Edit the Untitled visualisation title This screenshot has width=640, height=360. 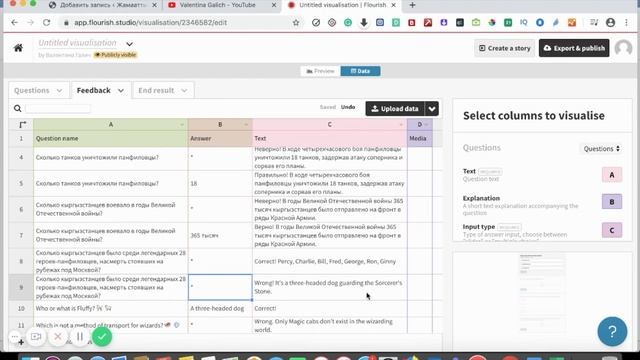(78, 43)
